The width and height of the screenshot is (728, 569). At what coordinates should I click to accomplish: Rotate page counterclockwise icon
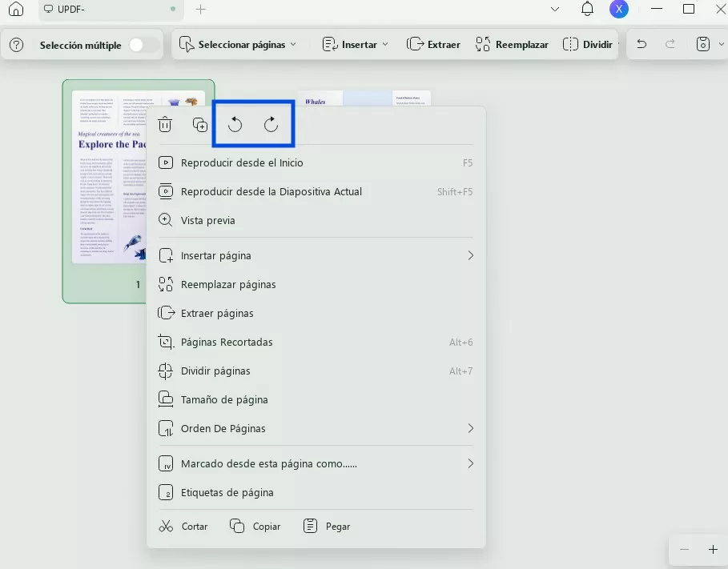235,124
